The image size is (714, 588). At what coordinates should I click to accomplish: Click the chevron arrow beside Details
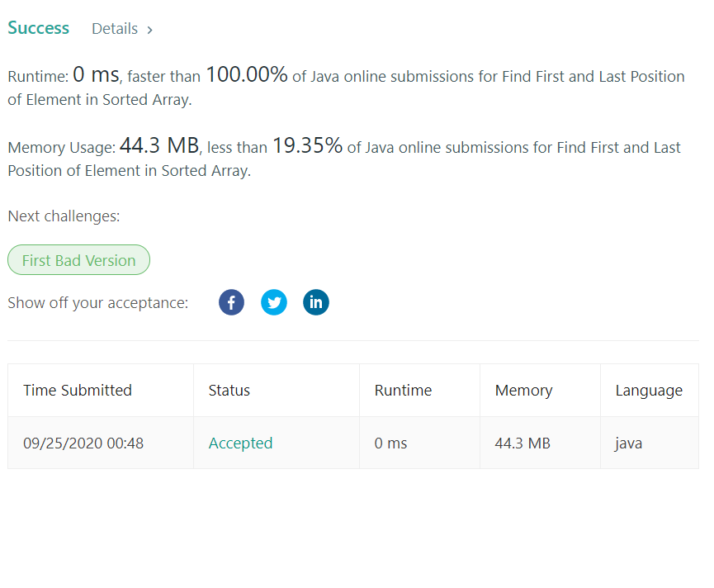[x=149, y=30]
